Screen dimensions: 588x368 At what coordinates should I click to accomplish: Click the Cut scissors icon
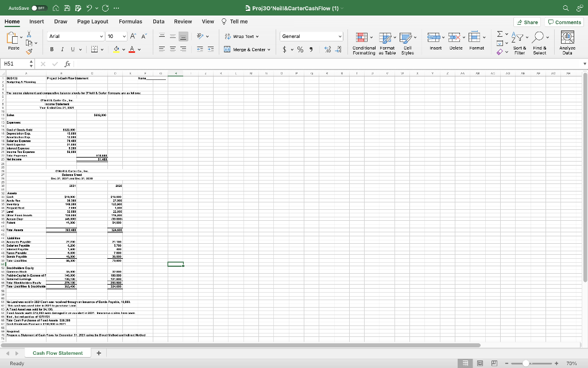tap(29, 34)
